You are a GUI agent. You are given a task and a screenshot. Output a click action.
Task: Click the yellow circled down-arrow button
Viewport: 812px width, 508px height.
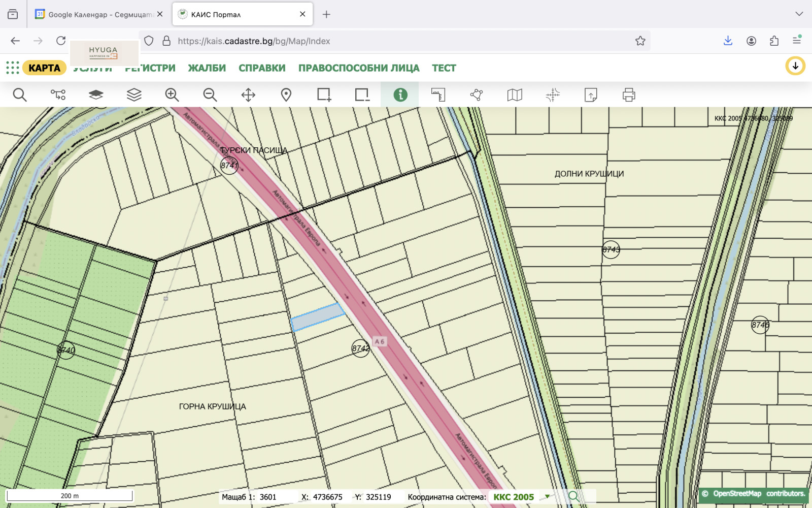(795, 66)
